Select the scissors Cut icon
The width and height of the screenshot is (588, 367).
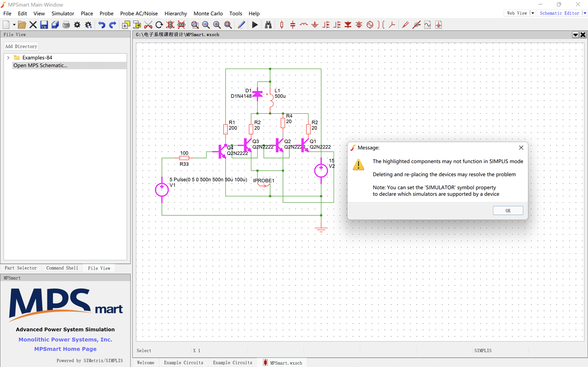148,25
